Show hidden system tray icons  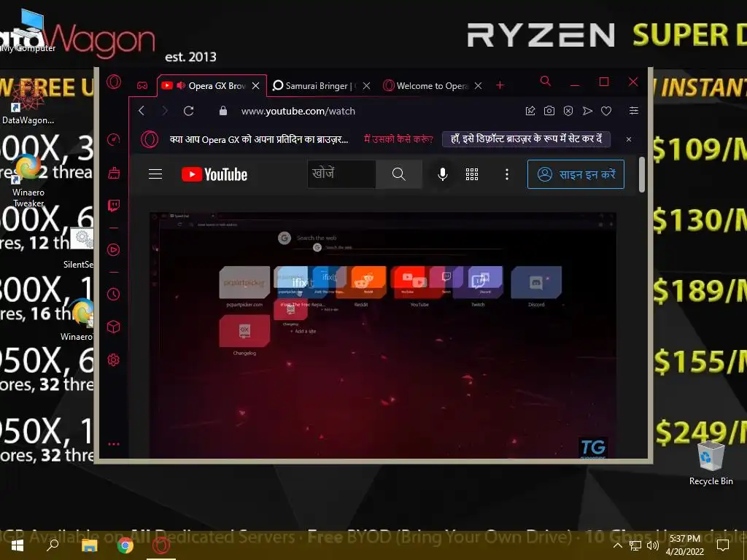[x=617, y=545]
